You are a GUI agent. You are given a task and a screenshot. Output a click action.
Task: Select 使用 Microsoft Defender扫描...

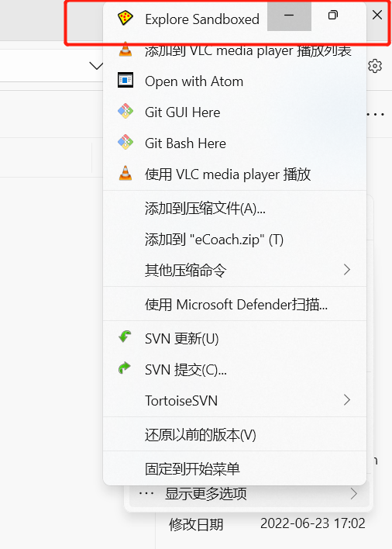236,305
